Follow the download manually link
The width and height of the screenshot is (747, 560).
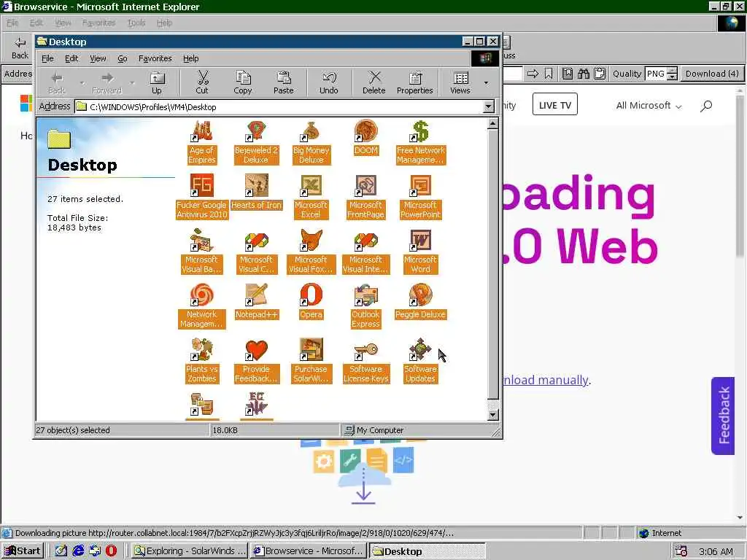[x=546, y=380]
